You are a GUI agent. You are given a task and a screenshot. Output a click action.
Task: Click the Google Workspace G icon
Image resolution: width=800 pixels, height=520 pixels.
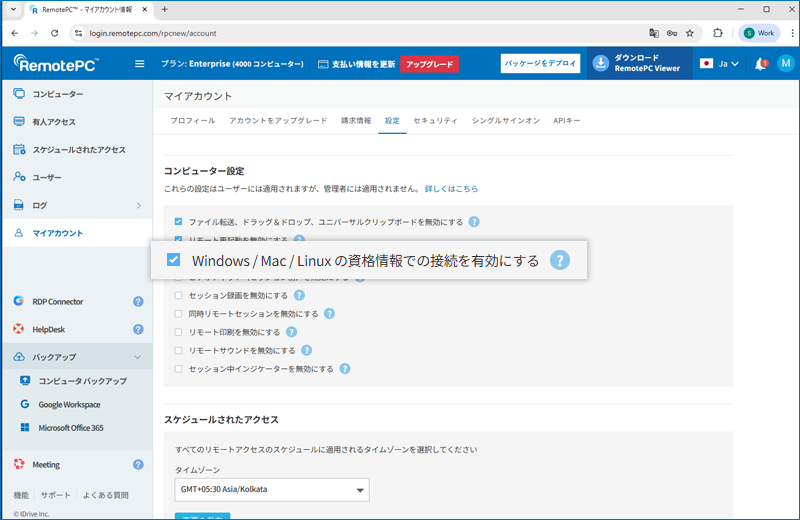pos(24,404)
